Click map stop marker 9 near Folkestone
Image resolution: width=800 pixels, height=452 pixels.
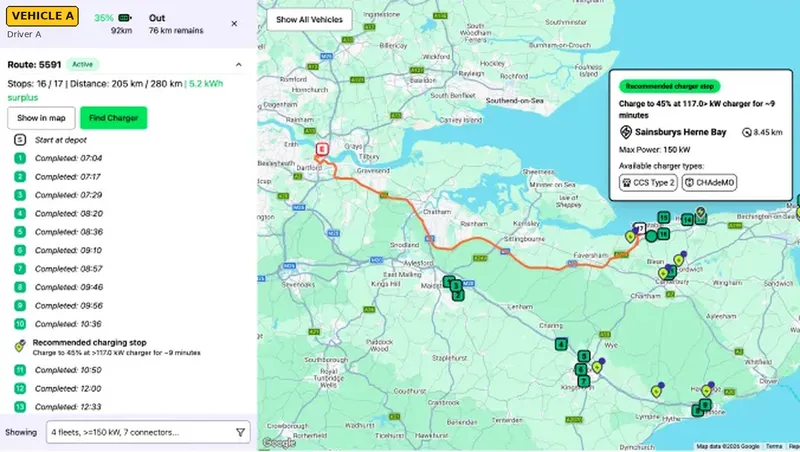705,405
